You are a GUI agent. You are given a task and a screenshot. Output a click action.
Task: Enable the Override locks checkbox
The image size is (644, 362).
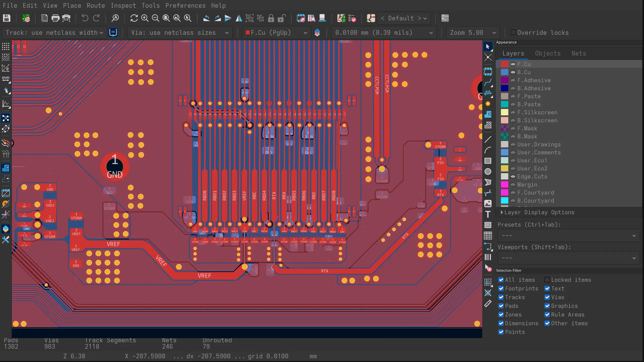(x=513, y=33)
